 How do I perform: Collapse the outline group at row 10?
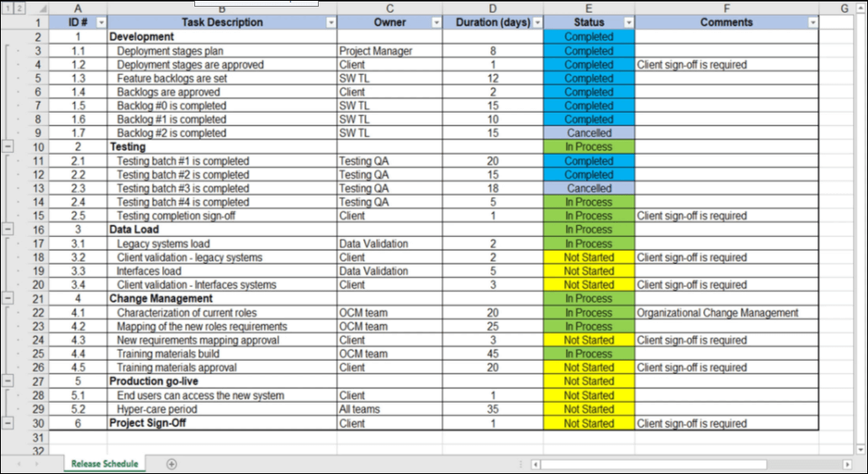8,147
